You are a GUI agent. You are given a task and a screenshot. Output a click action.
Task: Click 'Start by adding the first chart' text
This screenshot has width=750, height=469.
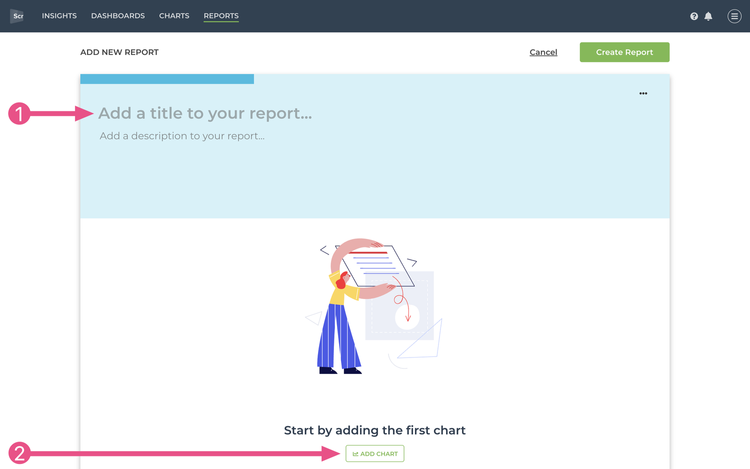click(x=375, y=430)
